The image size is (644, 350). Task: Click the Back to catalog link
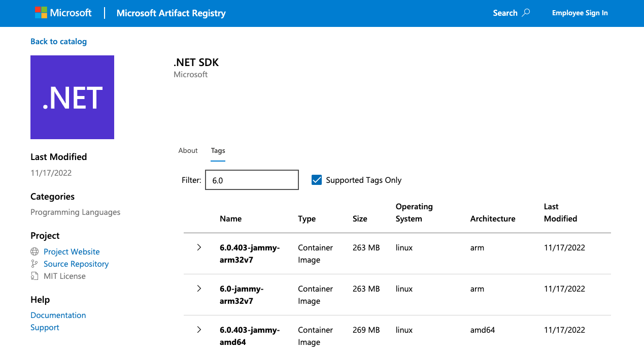point(58,41)
